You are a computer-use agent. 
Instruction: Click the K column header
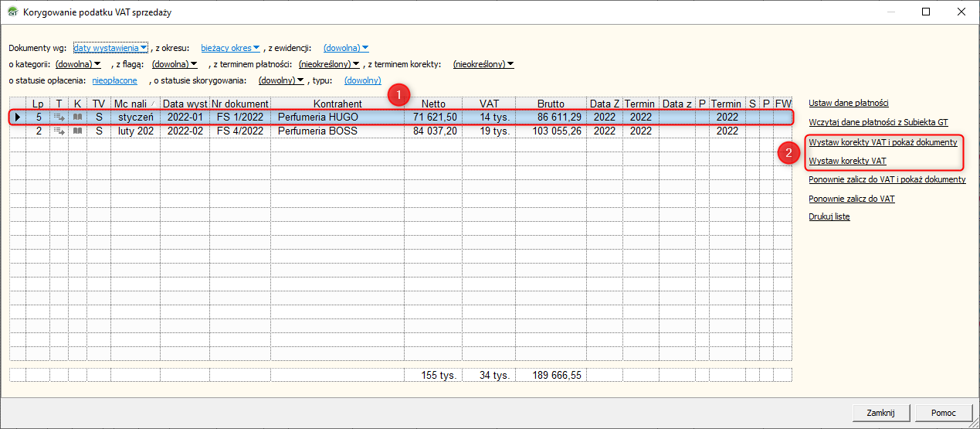[x=77, y=104]
